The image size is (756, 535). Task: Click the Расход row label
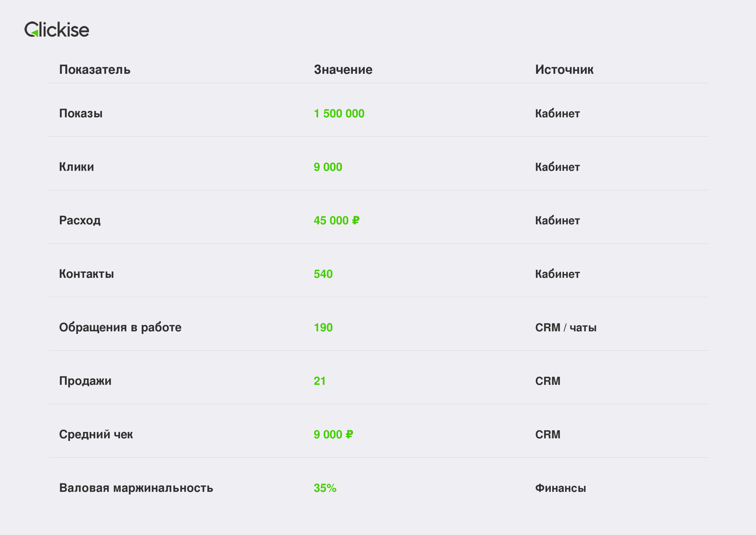click(x=80, y=220)
